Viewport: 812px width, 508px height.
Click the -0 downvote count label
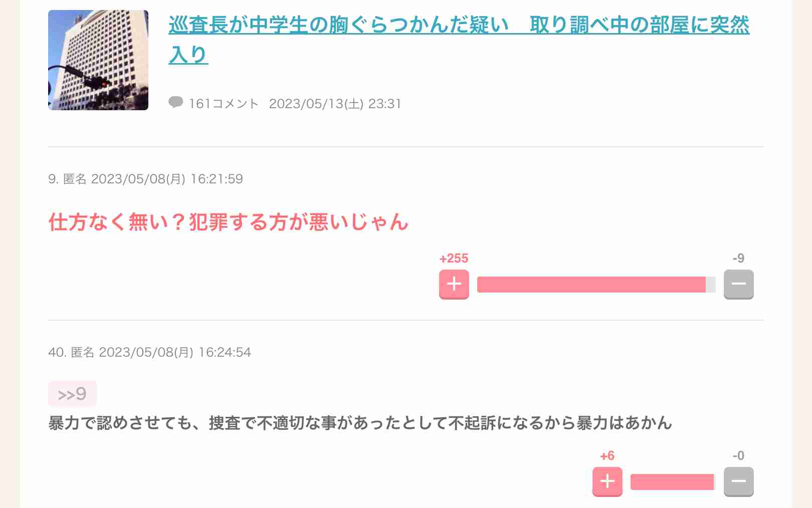point(738,456)
